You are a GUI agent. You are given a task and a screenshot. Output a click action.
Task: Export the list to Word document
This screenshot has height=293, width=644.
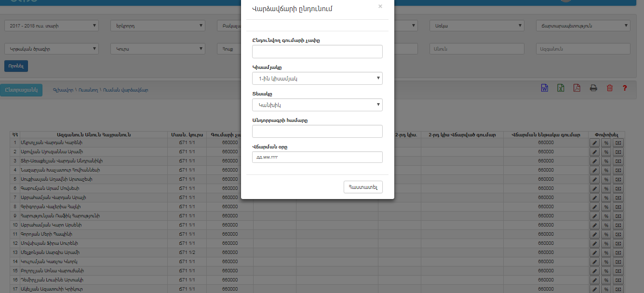(x=545, y=88)
